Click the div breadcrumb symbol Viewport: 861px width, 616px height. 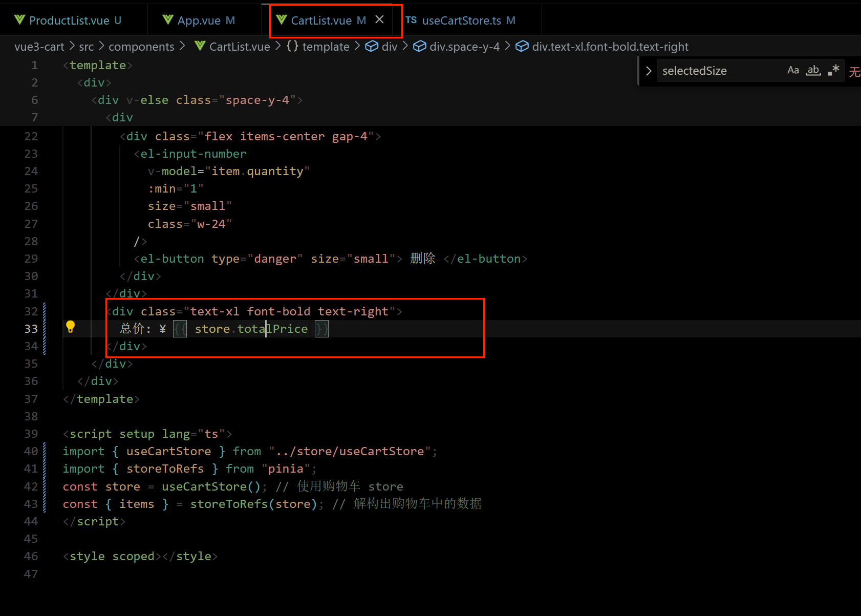coord(390,47)
